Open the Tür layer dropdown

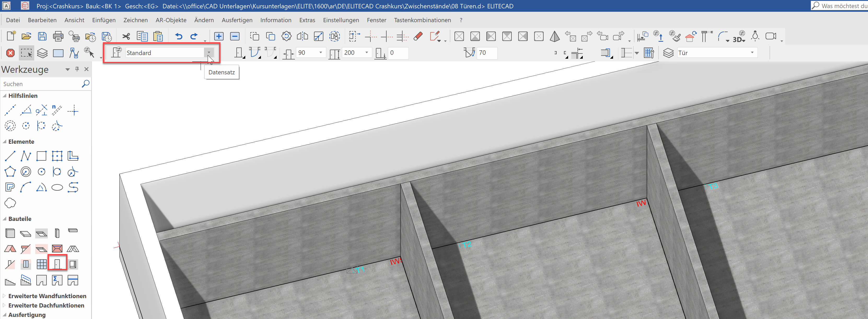coord(752,52)
